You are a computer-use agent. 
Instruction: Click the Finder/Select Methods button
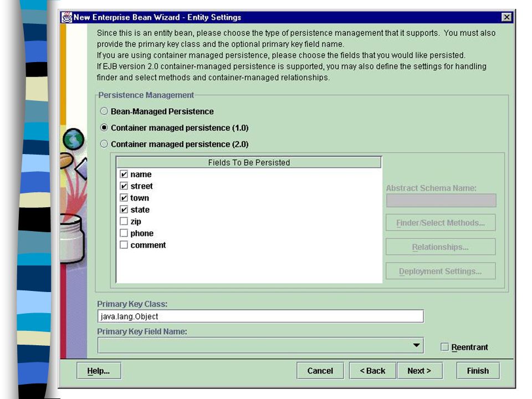[x=441, y=223]
